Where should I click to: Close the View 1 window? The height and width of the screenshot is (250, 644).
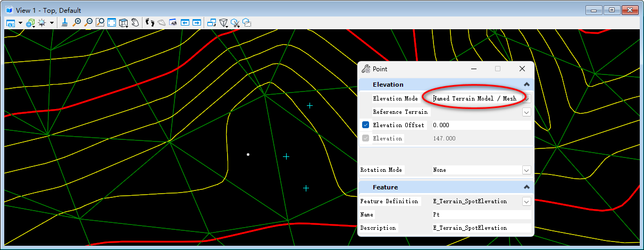pos(630,10)
